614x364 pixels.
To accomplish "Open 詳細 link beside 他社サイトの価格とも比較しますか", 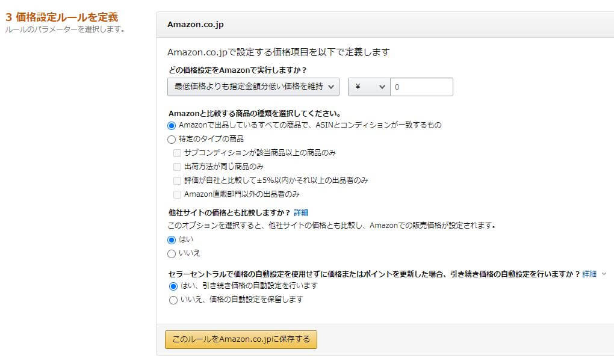I will point(301,212).
